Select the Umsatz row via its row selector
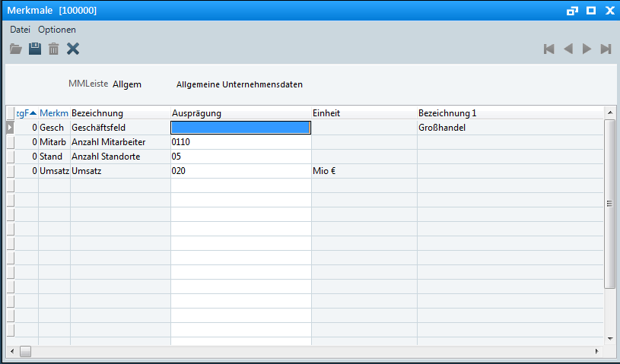The width and height of the screenshot is (620, 364). (11, 171)
